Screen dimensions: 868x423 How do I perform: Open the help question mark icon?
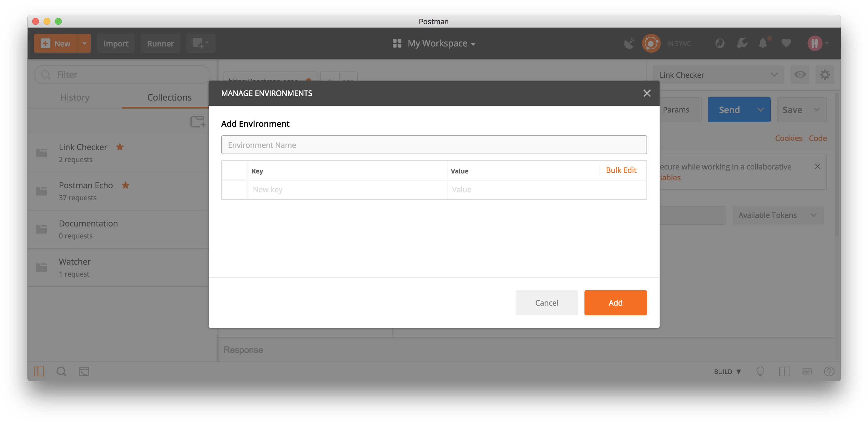pyautogui.click(x=829, y=371)
